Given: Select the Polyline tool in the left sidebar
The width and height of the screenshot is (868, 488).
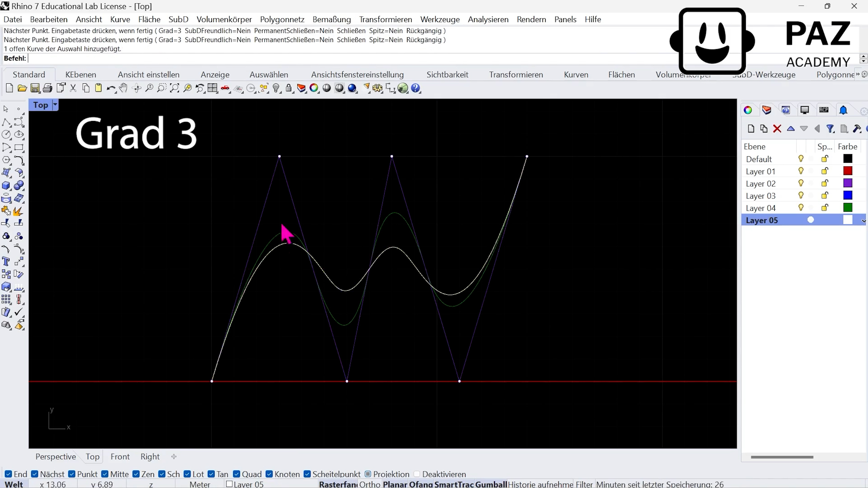Looking at the screenshot, I should coord(6,122).
